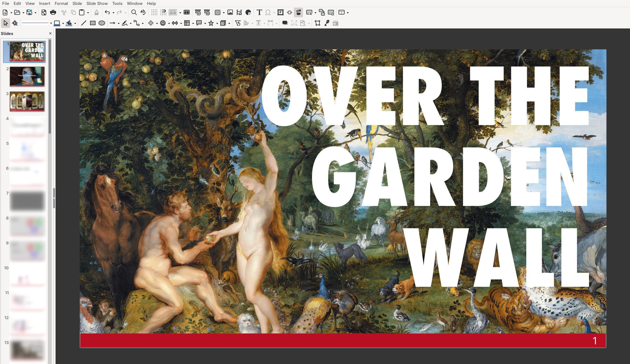Open the slide layout button
630x364 pixels.
coord(342,12)
